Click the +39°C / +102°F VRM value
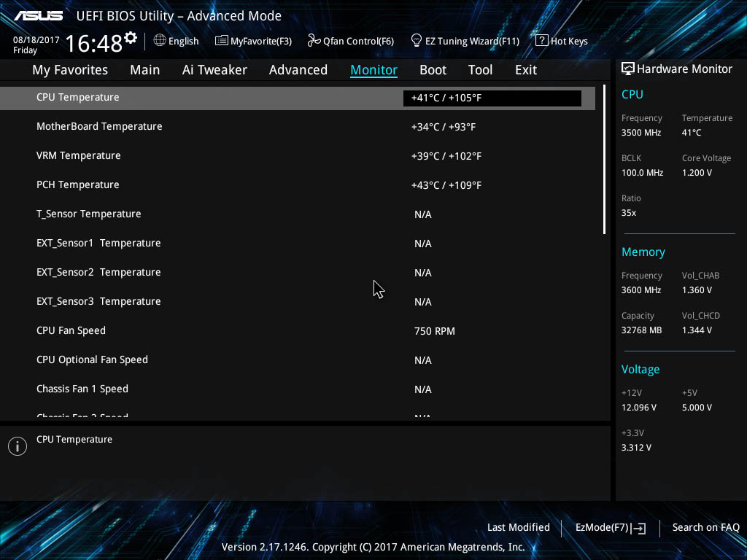The image size is (747, 560). (x=446, y=156)
